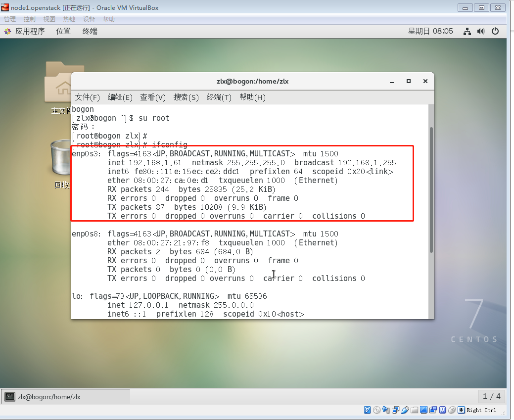Open the audio settings indicator
The height and width of the screenshot is (420, 514).
[x=386, y=410]
